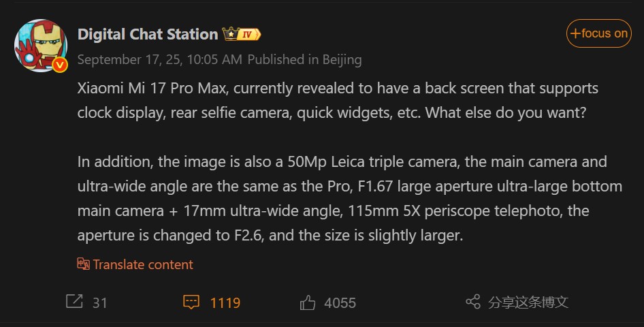Screen dimensions: 644x327
Task: Click the orange verified V badge
Action: (59, 65)
